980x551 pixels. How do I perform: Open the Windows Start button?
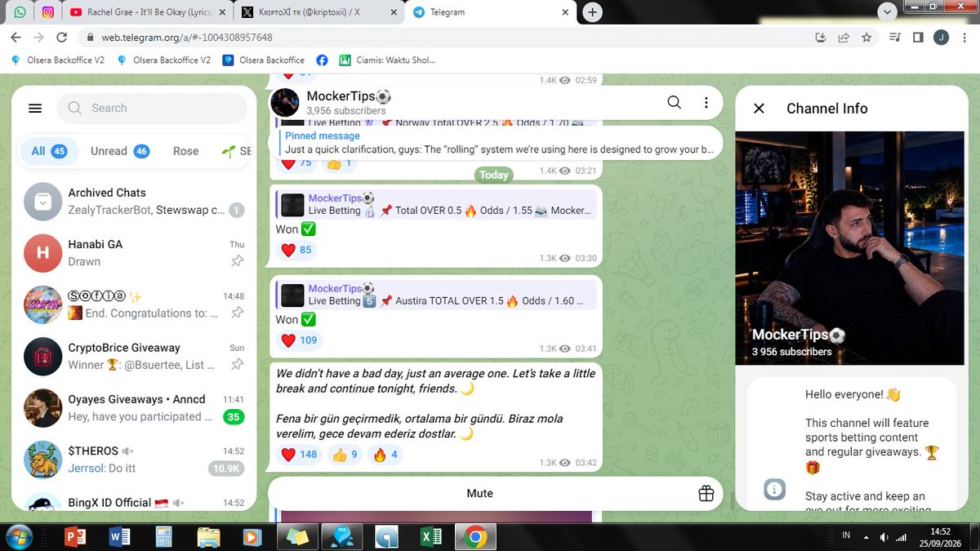point(19,536)
